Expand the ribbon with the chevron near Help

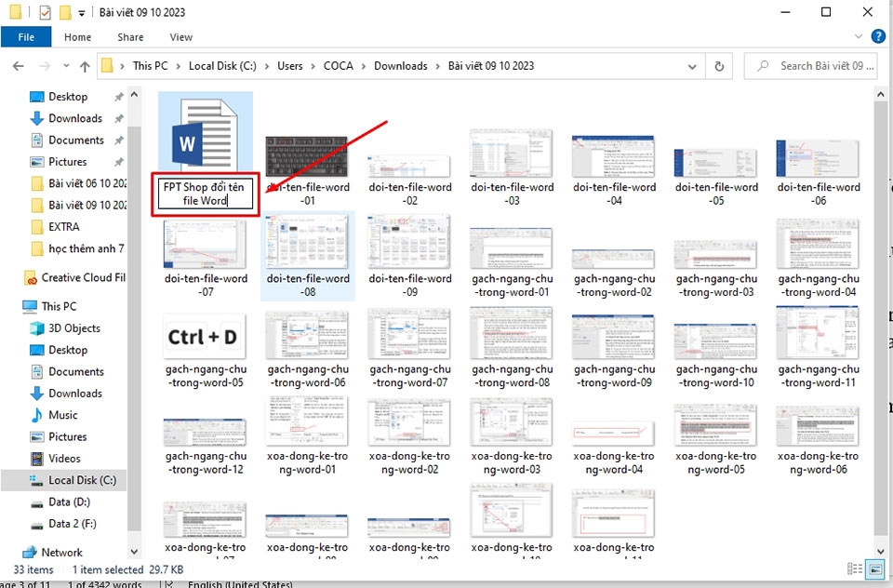click(x=860, y=36)
